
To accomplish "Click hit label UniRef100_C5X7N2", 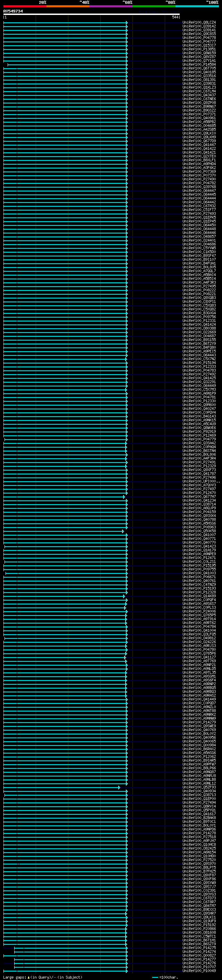I will (x=199, y=359).
